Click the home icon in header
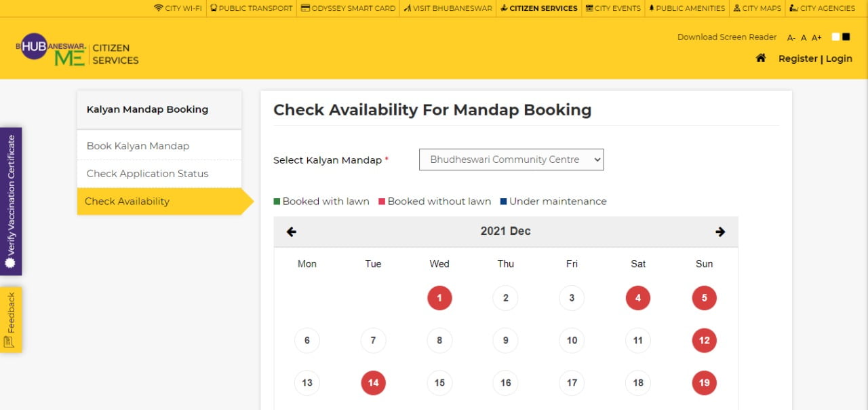This screenshot has width=868, height=410. [761, 58]
